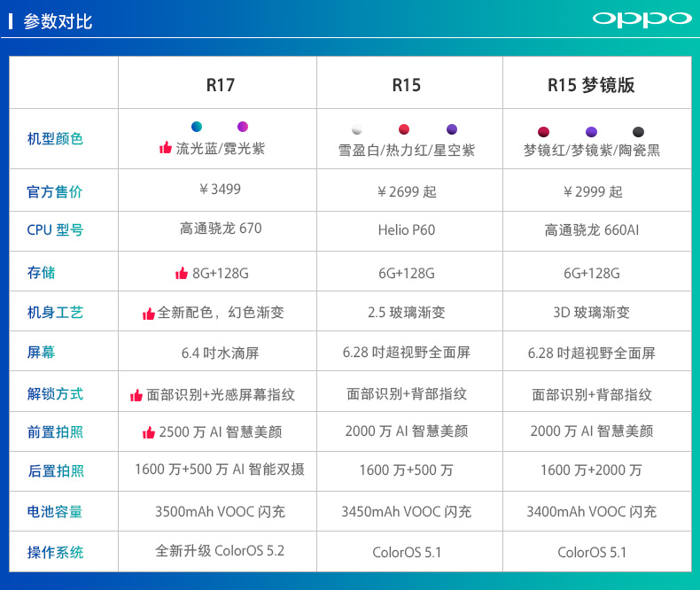Click the 参数对比 heading
The image size is (700, 590).
(58, 21)
